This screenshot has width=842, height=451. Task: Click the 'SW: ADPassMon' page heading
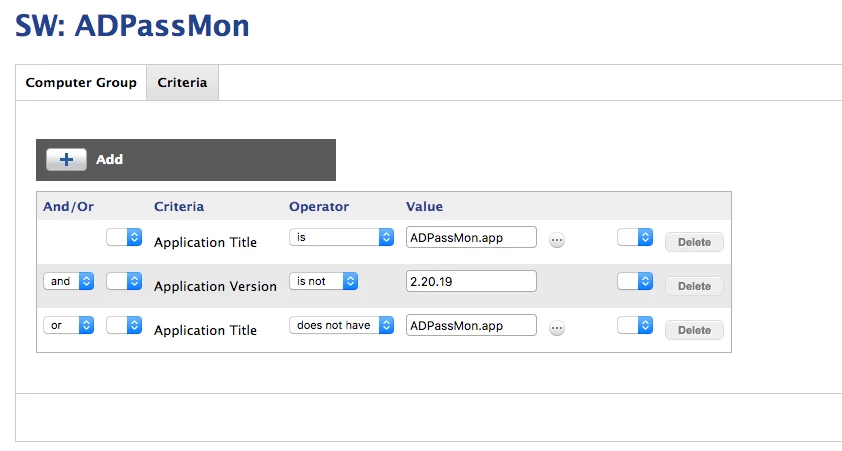point(132,26)
